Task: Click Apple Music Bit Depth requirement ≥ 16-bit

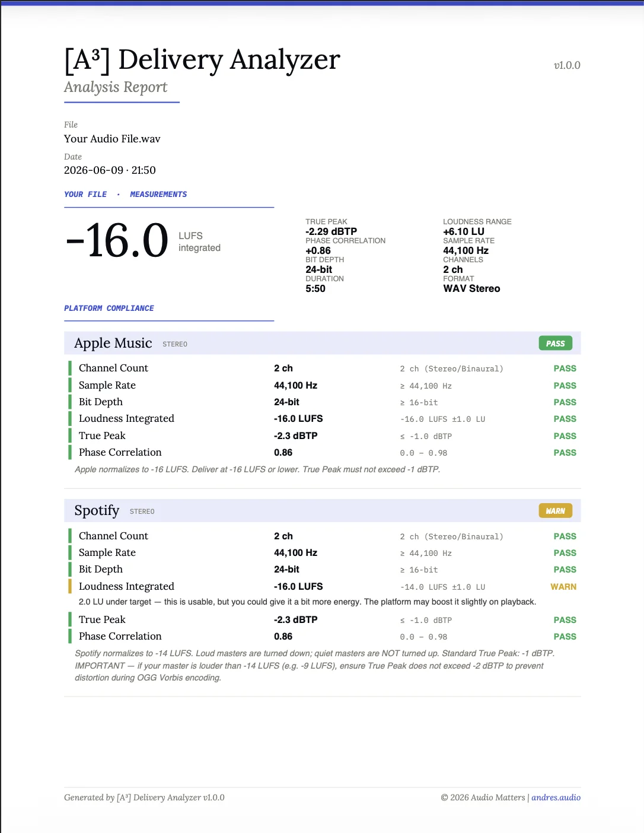Action: coord(419,402)
